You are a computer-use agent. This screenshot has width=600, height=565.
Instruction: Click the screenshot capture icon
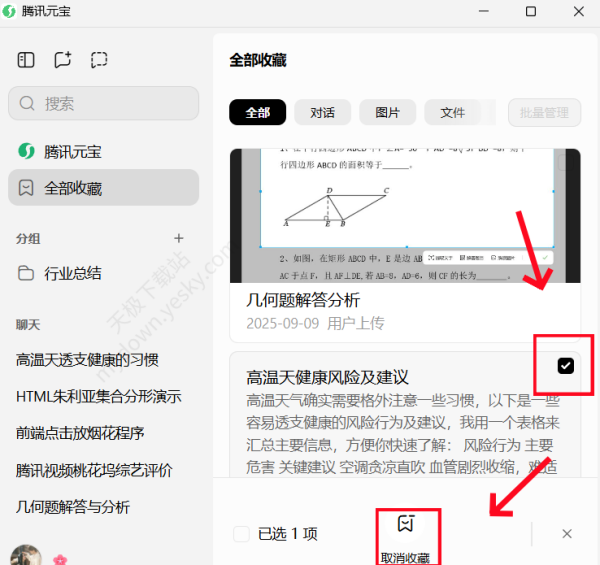tap(99, 60)
